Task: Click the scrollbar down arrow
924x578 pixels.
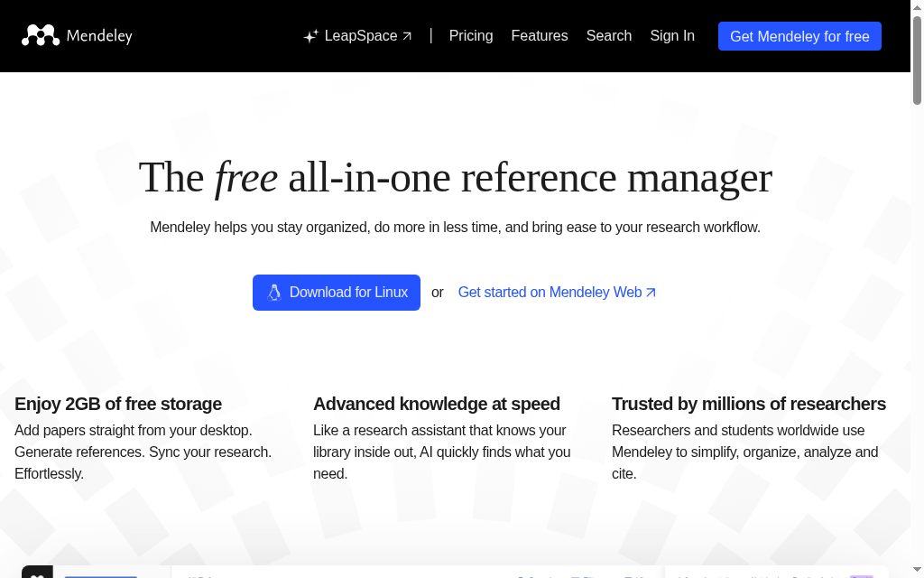Action: (917, 571)
